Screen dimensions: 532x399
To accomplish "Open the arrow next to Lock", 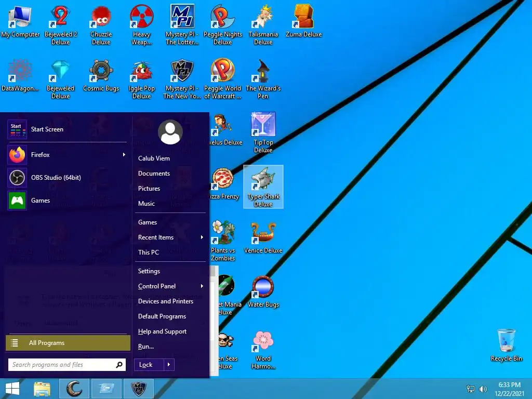I will tap(169, 365).
